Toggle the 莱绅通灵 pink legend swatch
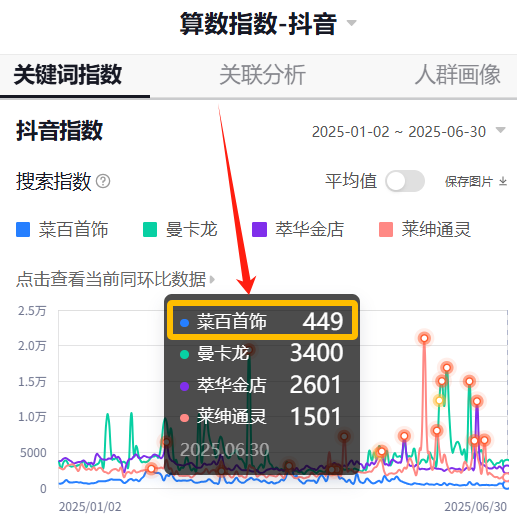 coord(386,229)
